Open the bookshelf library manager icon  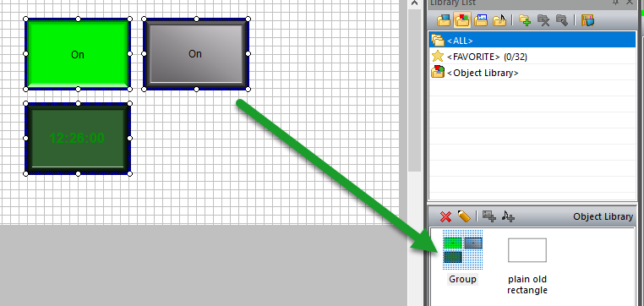(x=587, y=19)
